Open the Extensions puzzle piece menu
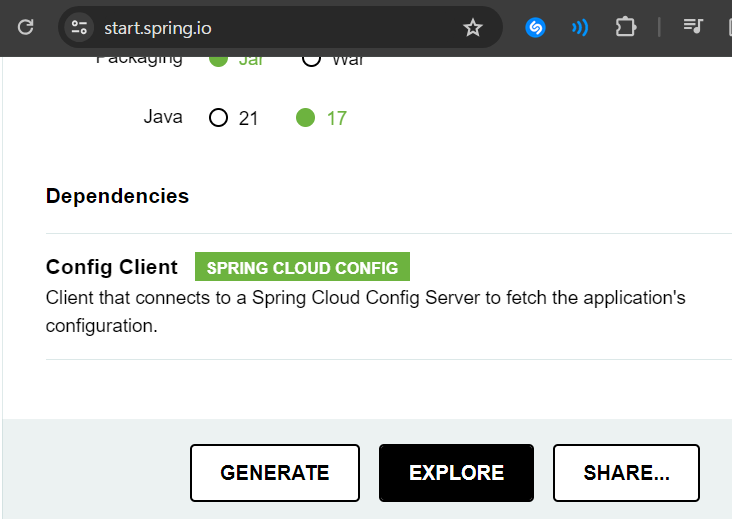 tap(625, 27)
